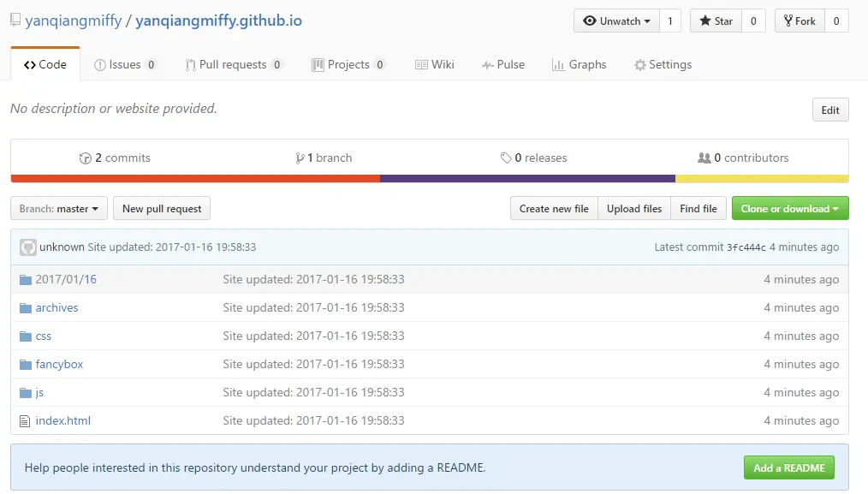Click the folder icon beside js

26,393
